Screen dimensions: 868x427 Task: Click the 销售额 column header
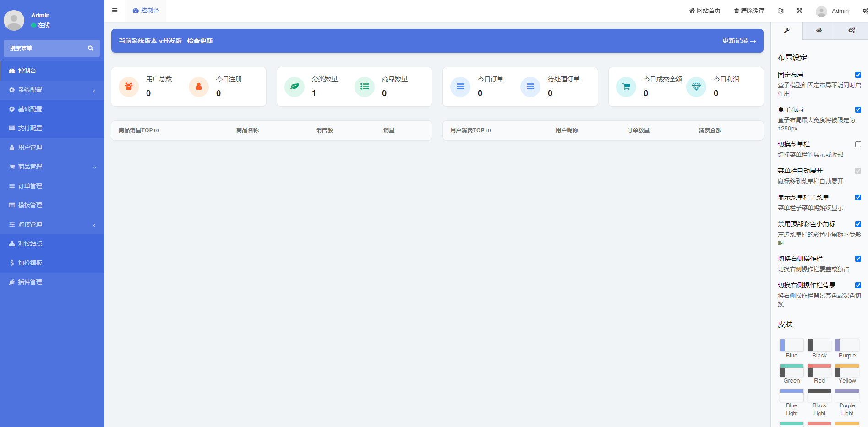[324, 130]
